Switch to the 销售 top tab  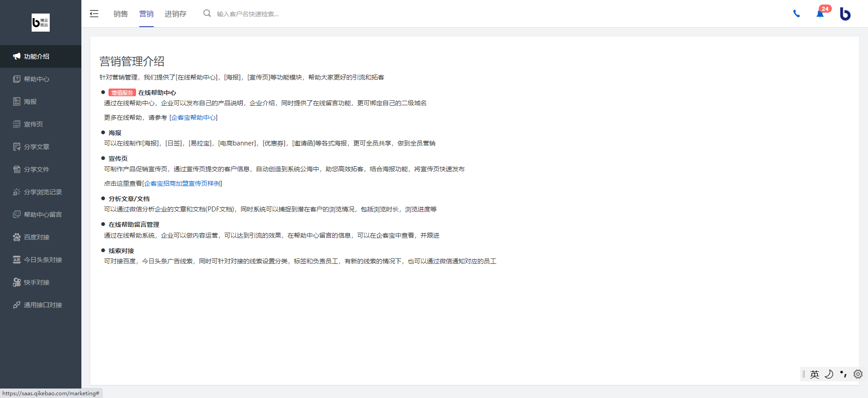tap(121, 14)
